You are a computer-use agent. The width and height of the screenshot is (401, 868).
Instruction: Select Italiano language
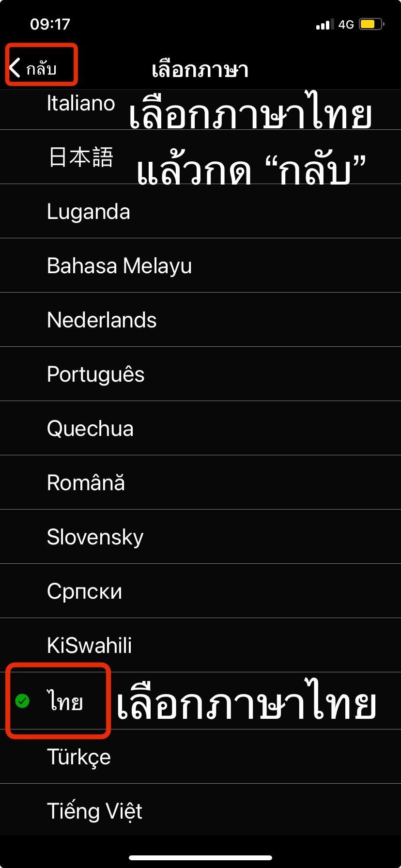click(200, 109)
